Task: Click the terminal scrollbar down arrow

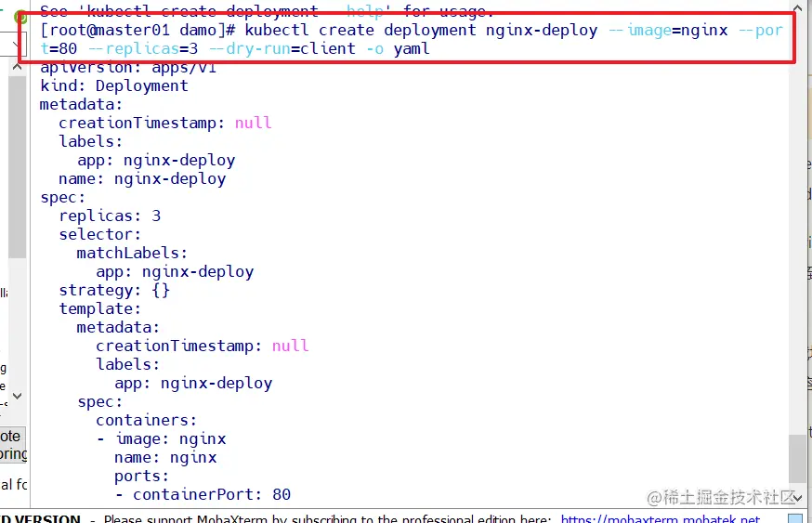Action: tap(797, 498)
